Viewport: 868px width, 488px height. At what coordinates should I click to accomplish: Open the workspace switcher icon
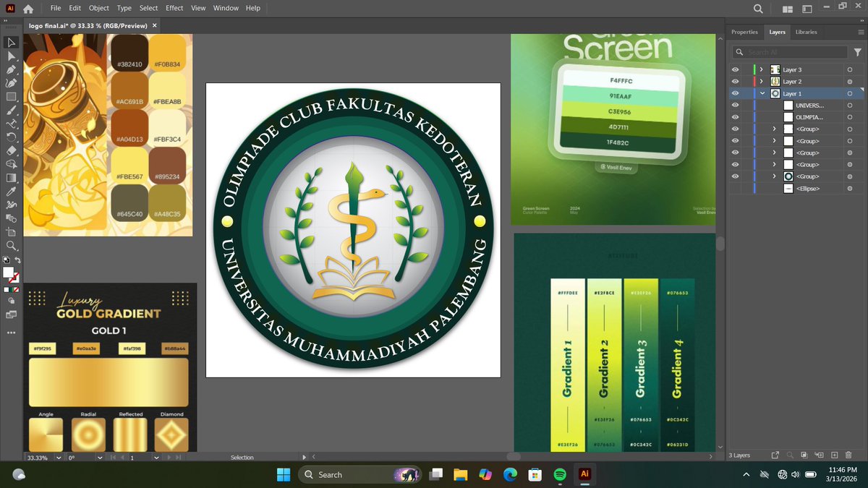click(806, 9)
